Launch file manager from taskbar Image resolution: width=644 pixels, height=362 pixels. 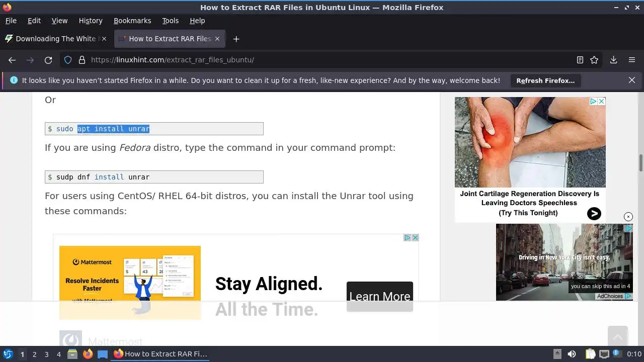click(x=72, y=354)
